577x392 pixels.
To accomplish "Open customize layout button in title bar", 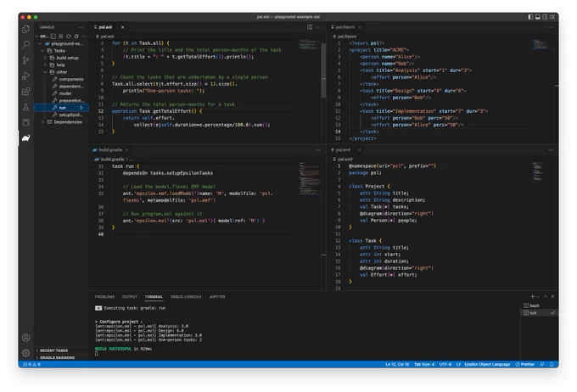I will pos(552,17).
